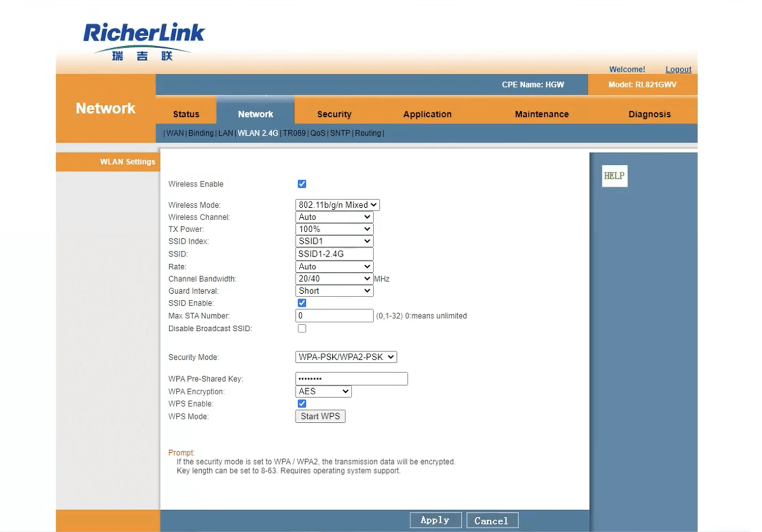The image size is (762, 532).
Task: Uncheck the SSID Enable checkbox
Action: pyautogui.click(x=302, y=303)
